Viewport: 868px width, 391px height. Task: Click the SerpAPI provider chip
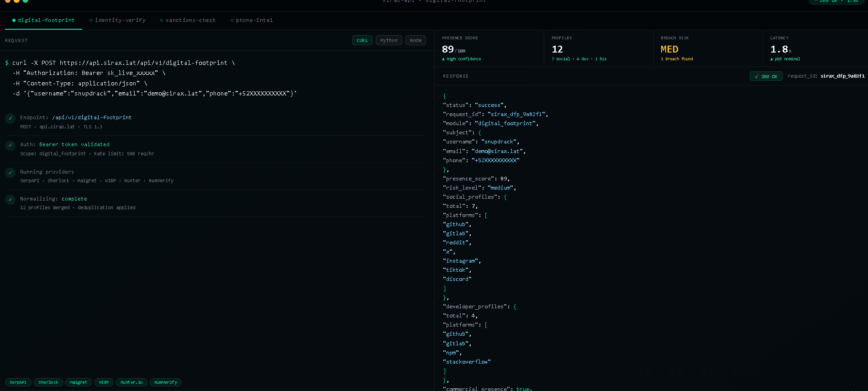pos(18,382)
